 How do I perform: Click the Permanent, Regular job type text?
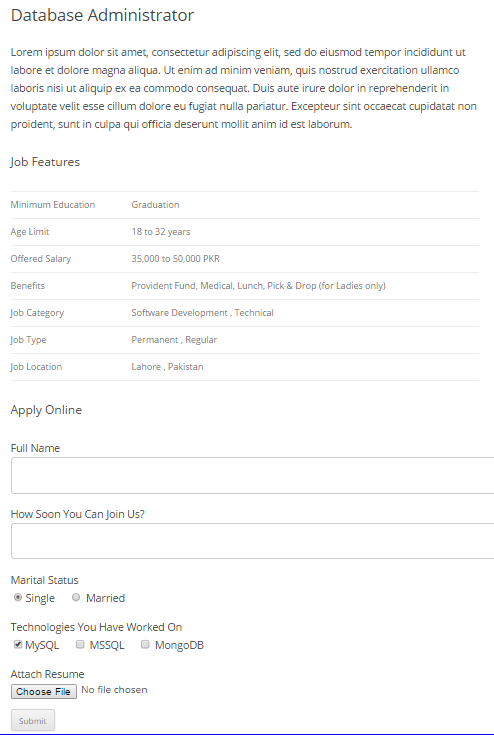pyautogui.click(x=174, y=340)
